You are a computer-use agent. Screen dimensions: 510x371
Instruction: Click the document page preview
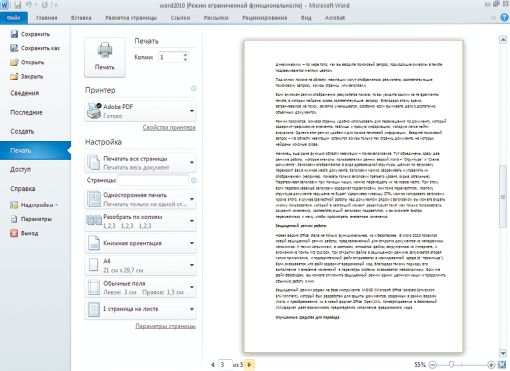pos(353,196)
